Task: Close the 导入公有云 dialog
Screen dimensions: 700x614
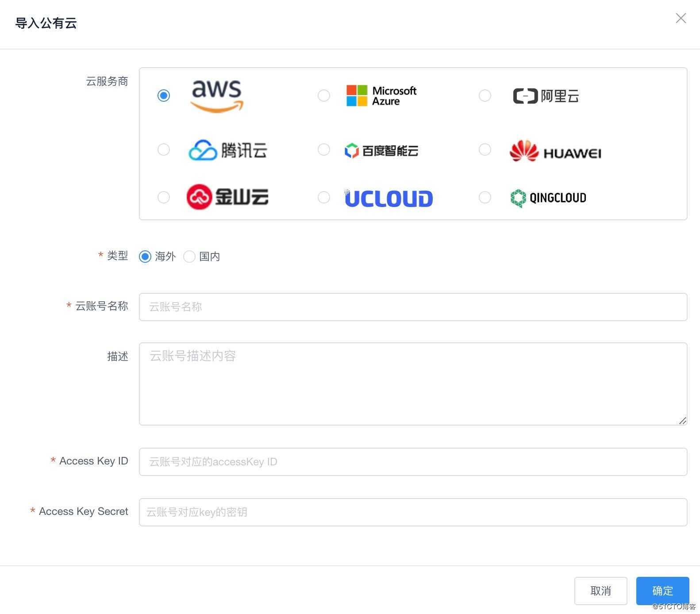Action: (681, 18)
